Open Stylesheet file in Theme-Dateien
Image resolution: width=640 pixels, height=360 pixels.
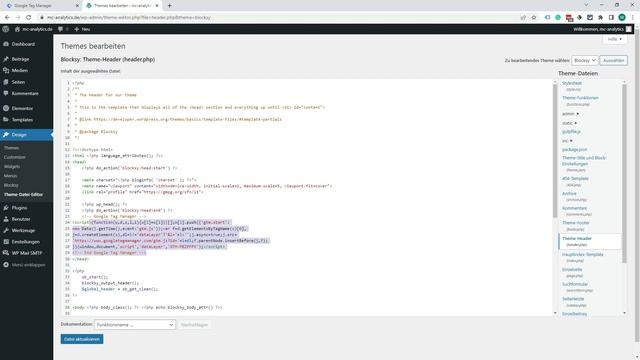click(x=571, y=83)
